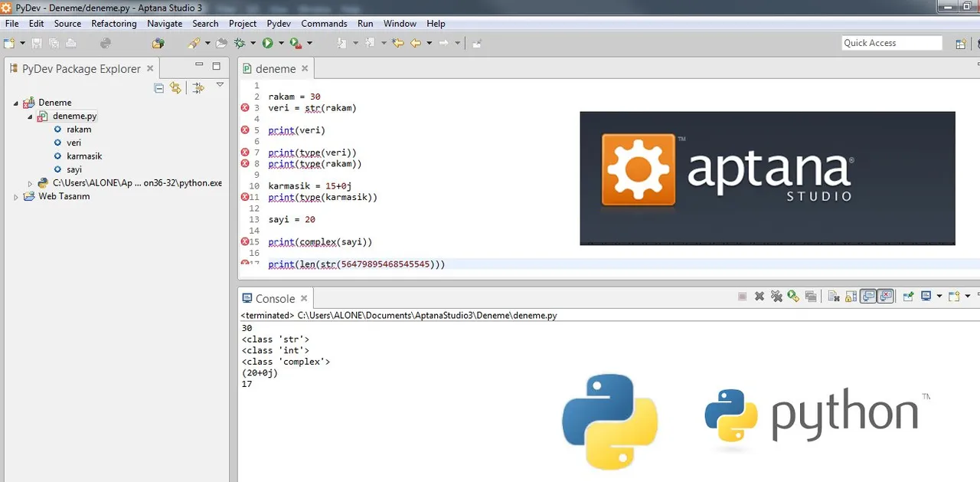Jump to the previous annotation icon

coord(369,43)
